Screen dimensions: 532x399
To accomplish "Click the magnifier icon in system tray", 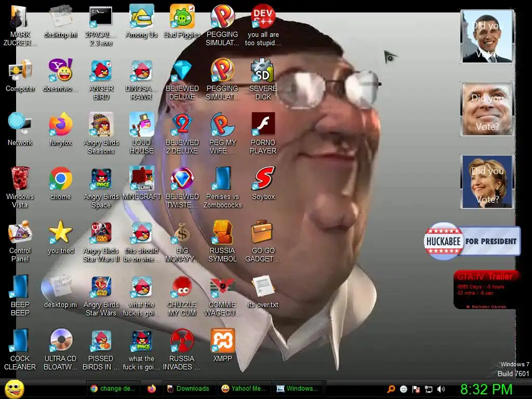I will (391, 389).
